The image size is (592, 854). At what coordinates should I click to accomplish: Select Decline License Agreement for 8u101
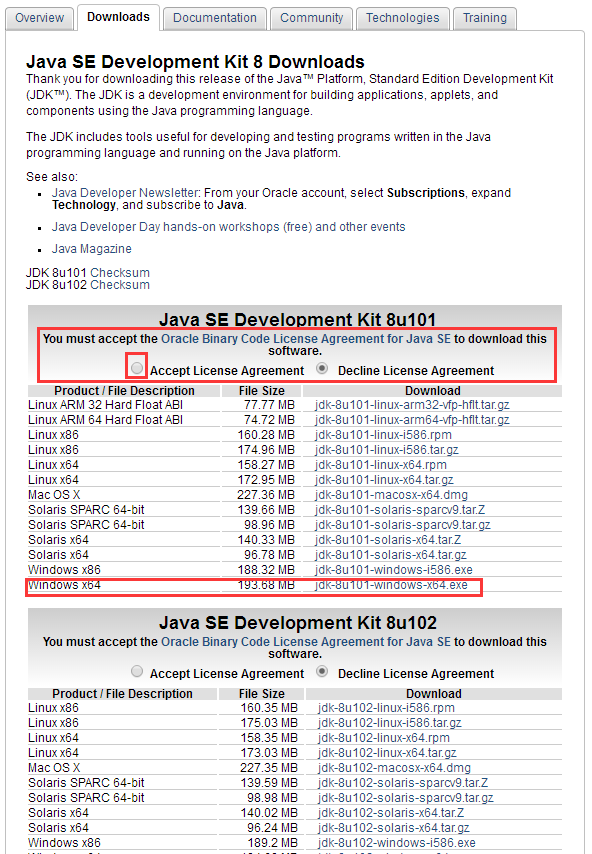coord(322,369)
